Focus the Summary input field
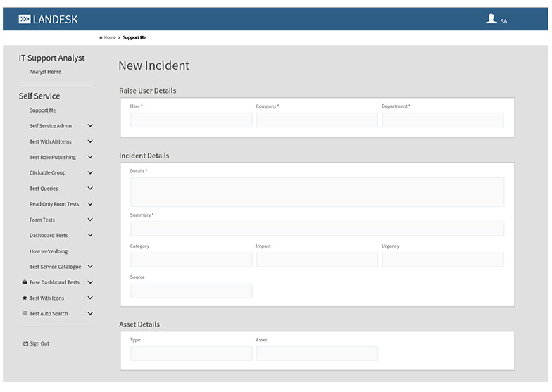Image resolution: width=552 pixels, height=392 pixels. [x=317, y=229]
